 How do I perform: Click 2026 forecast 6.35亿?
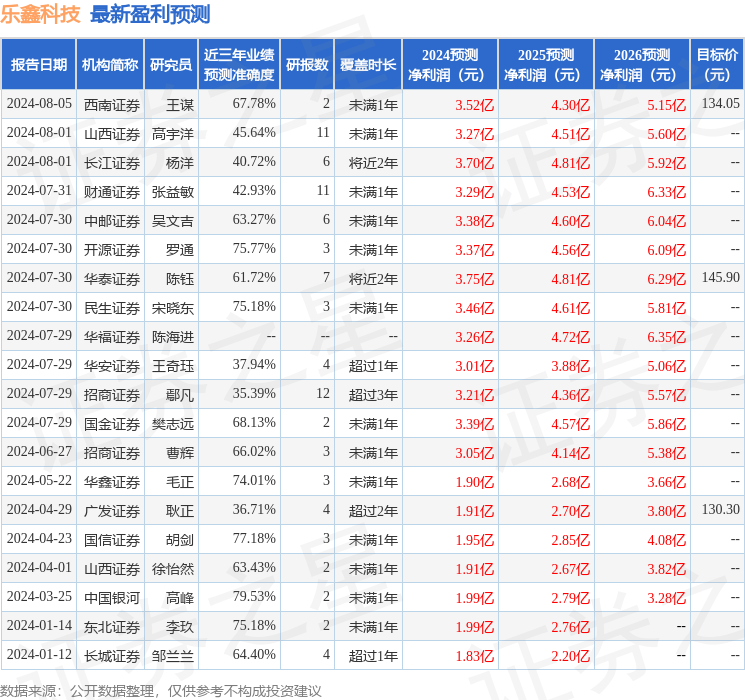(x=667, y=337)
